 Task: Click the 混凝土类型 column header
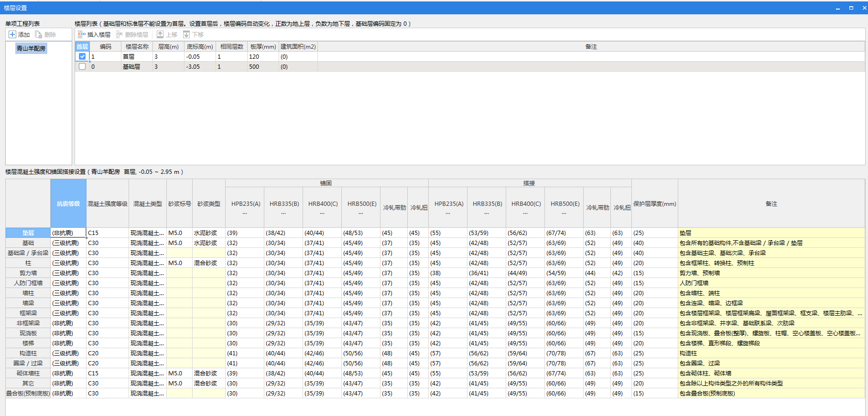[x=148, y=203]
